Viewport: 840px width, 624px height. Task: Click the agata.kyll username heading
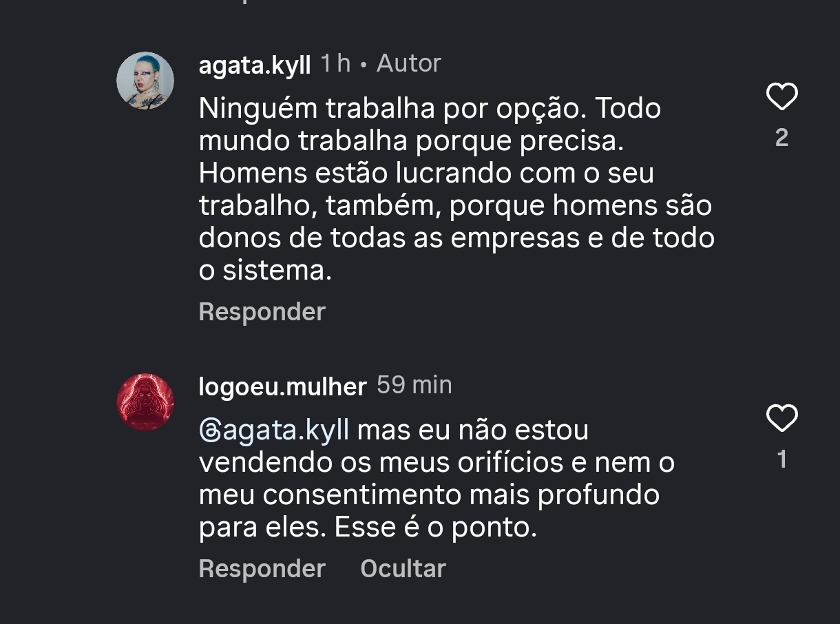tap(254, 65)
